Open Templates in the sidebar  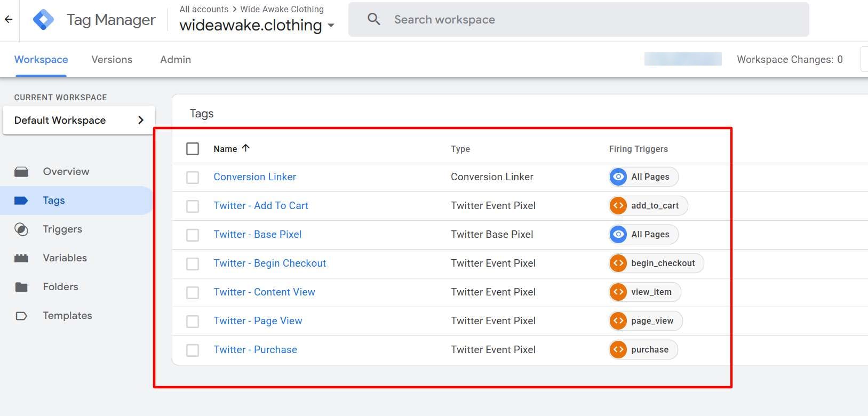pyautogui.click(x=68, y=316)
